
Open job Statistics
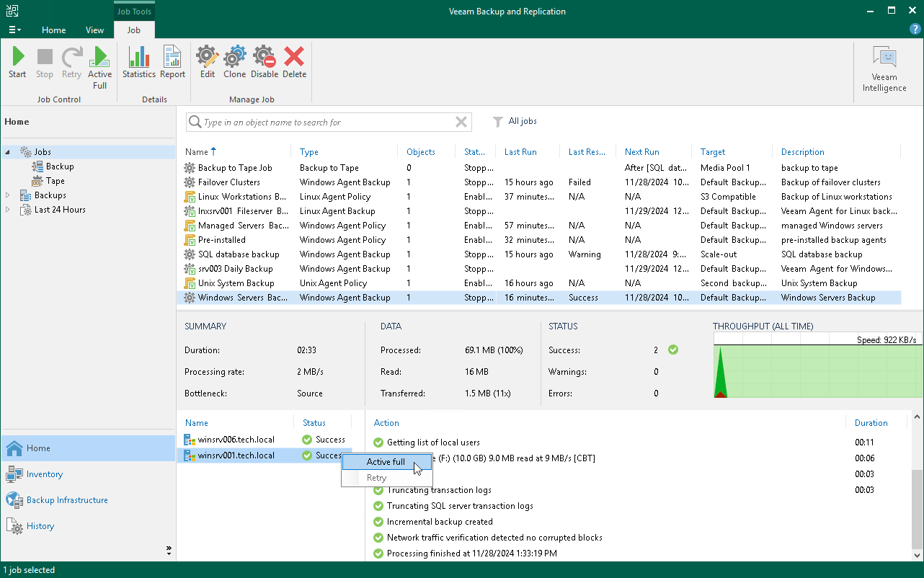(138, 63)
